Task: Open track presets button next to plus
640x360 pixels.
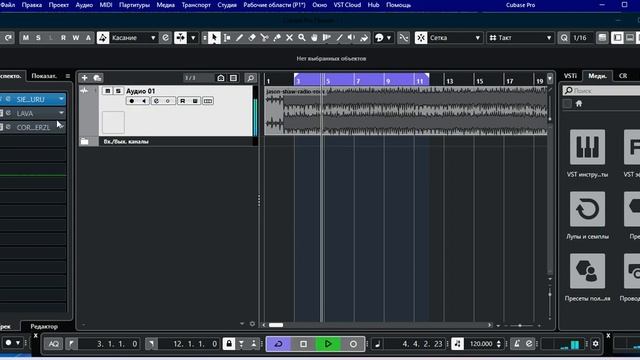Action: coord(97,78)
